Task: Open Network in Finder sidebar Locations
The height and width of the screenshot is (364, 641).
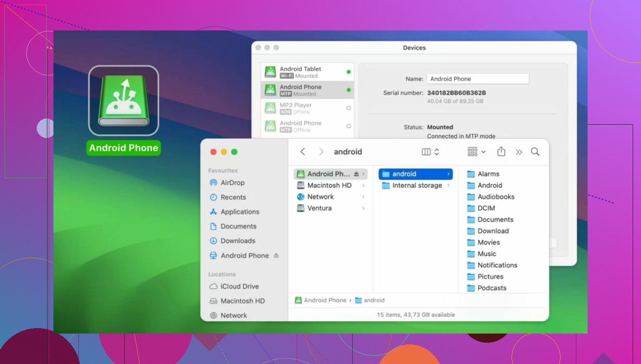Action: pyautogui.click(x=228, y=316)
